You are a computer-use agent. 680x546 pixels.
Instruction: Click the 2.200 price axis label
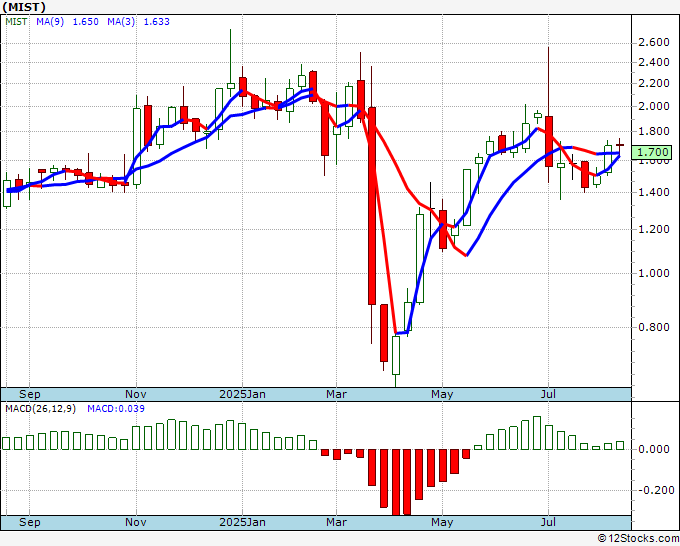click(x=654, y=83)
